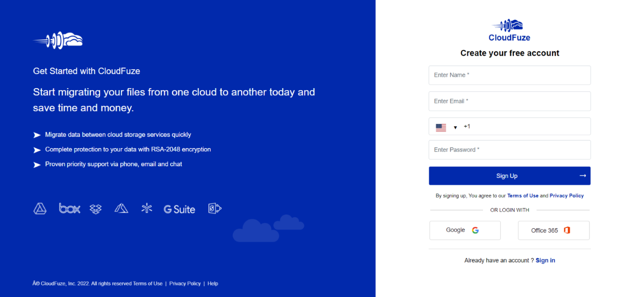Click the Office 365 icon
Image resolution: width=644 pixels, height=297 pixels.
[x=567, y=230]
